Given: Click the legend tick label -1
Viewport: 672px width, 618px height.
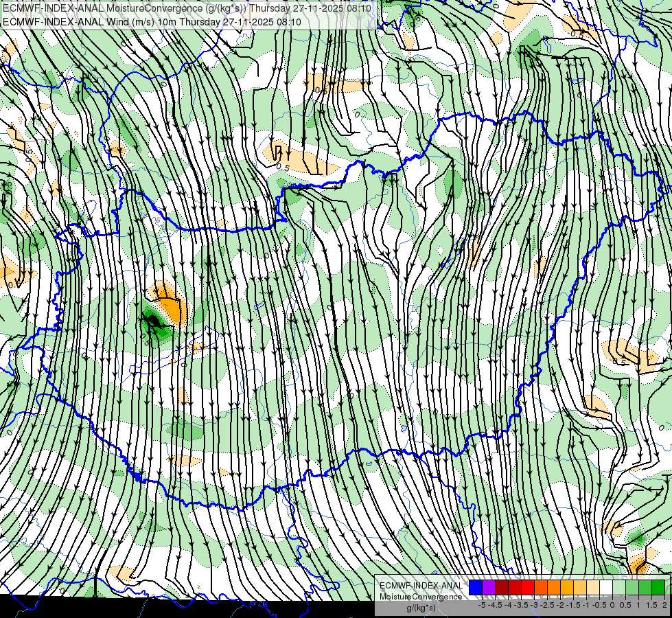Looking at the screenshot, I should point(586,605).
